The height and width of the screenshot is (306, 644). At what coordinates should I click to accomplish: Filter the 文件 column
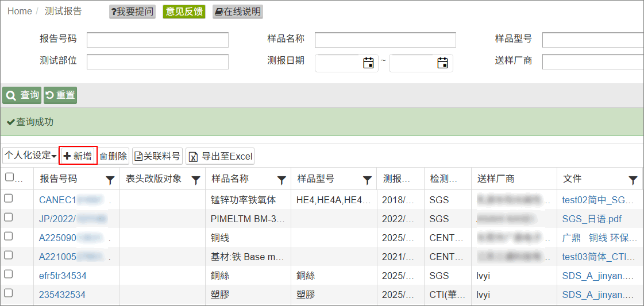point(633,179)
